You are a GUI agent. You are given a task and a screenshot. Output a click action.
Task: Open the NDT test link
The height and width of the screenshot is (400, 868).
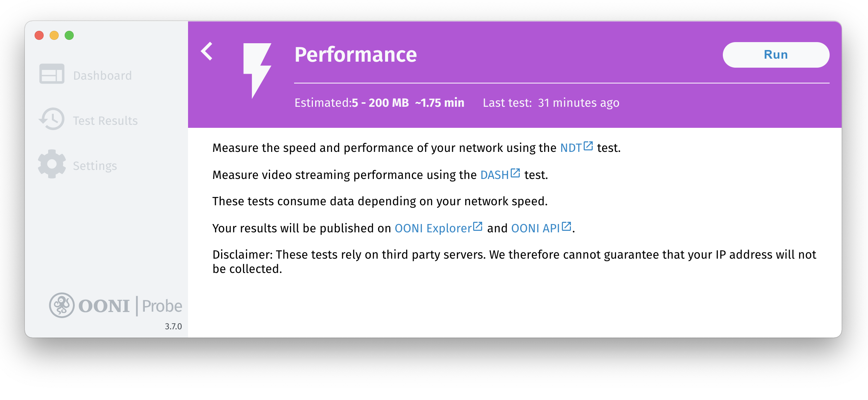(x=571, y=148)
